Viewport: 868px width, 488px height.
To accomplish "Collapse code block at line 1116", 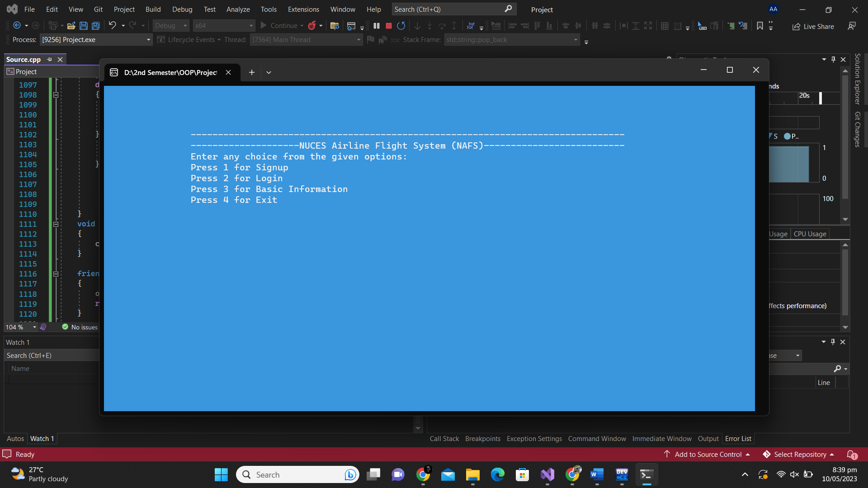I will [56, 274].
